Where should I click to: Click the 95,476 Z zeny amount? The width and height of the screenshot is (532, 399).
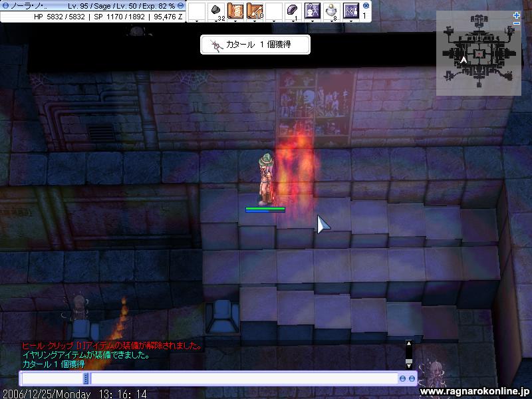[x=168, y=17]
